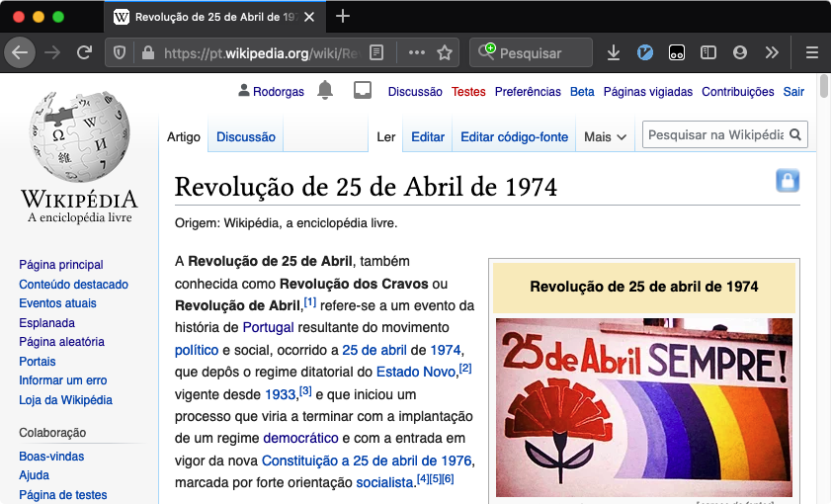Open Conteúdo destacado
The width and height of the screenshot is (831, 504).
[74, 284]
